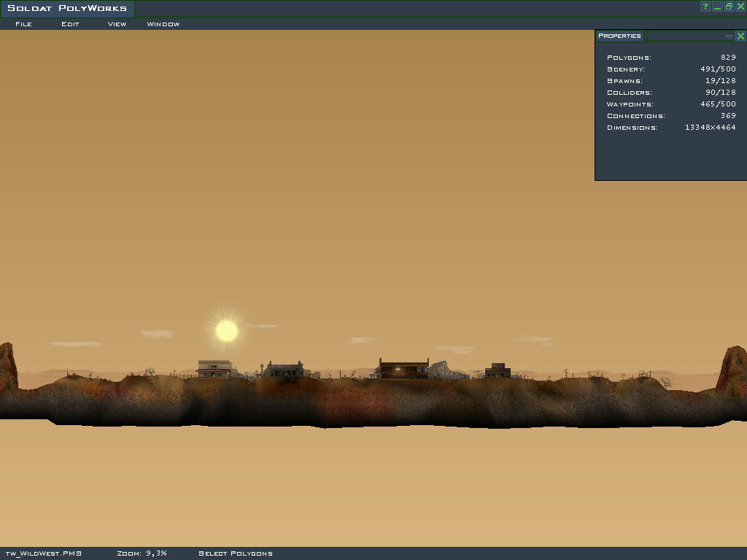Click the Soldat PolyWorks title label
This screenshot has width=747, height=560.
tap(67, 9)
